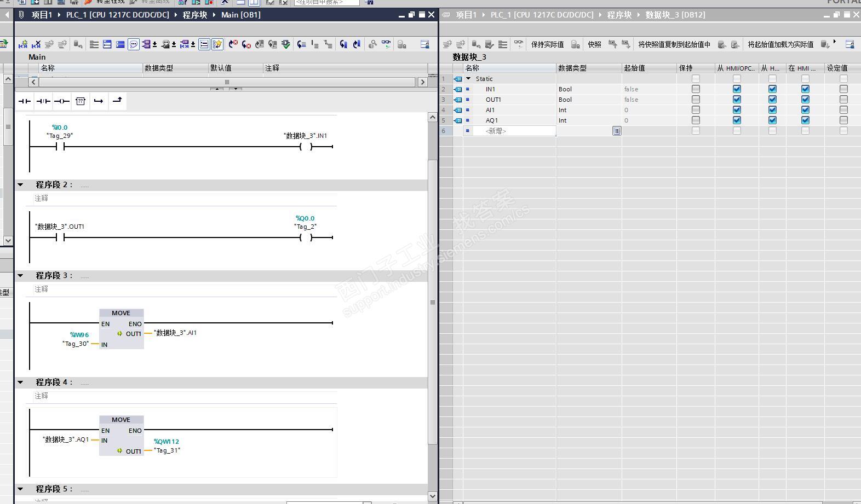This screenshot has width=861, height=504.
Task: Click the glasses monitoring icon in Main editor
Action: click(386, 44)
